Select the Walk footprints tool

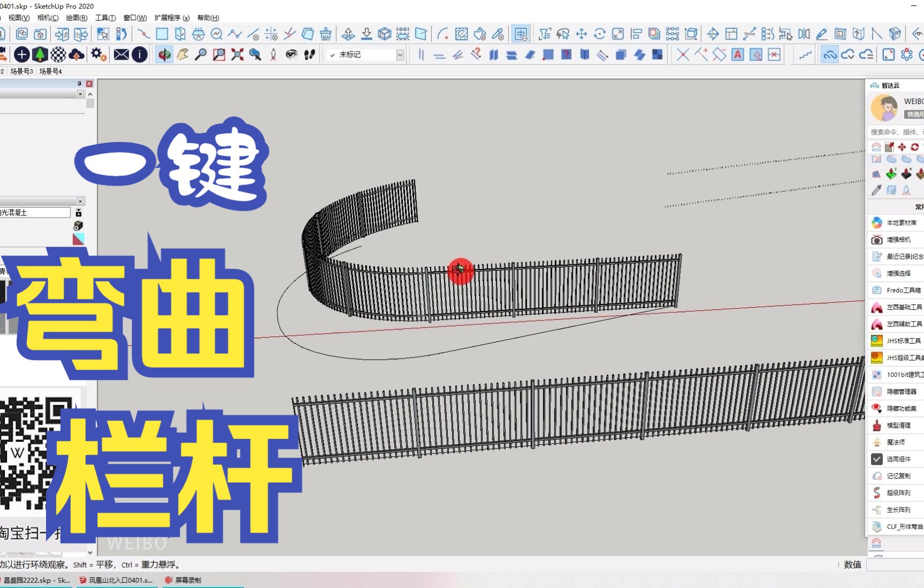tap(310, 54)
